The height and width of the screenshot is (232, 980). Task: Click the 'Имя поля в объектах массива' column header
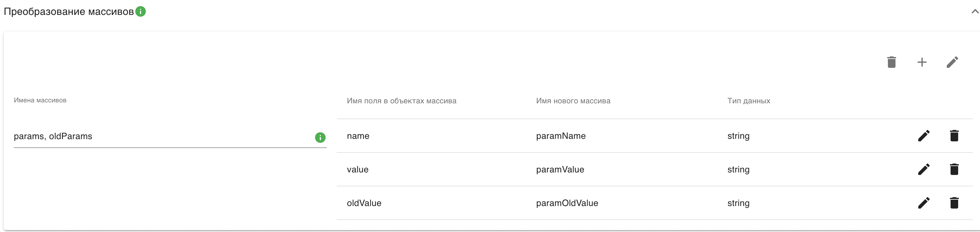401,101
